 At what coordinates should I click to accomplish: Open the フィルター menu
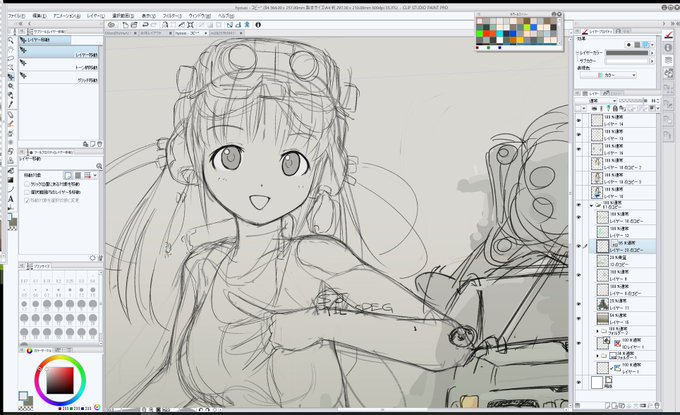coord(172,16)
